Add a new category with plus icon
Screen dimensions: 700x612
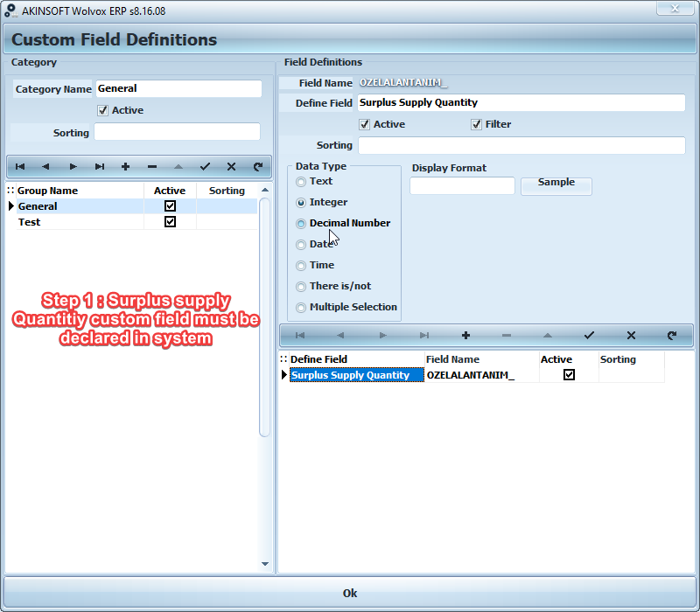pyautogui.click(x=125, y=167)
